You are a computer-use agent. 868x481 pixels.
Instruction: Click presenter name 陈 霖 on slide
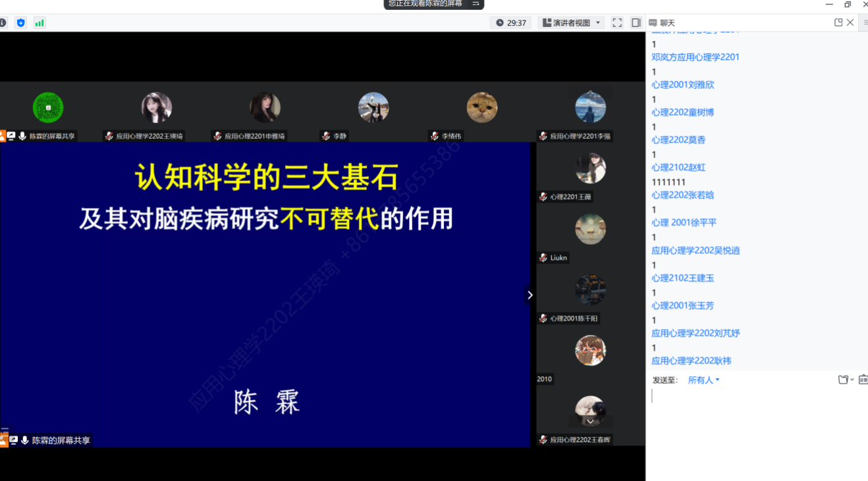point(267,402)
